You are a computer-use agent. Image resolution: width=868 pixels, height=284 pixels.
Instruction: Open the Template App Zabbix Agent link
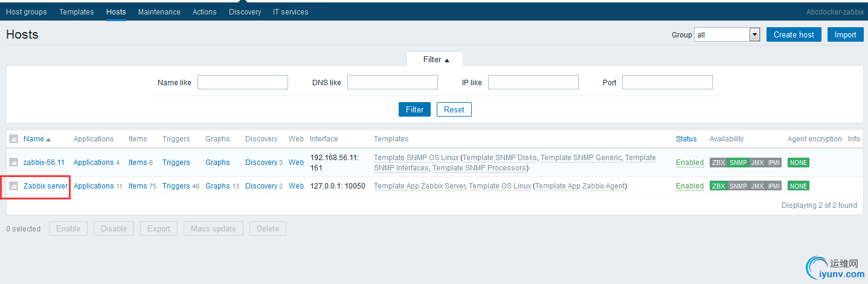pos(580,186)
